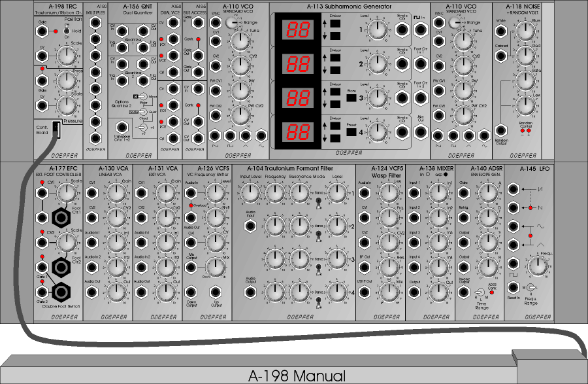Click the Output jack on A-138 MIXER

[x=414, y=292]
